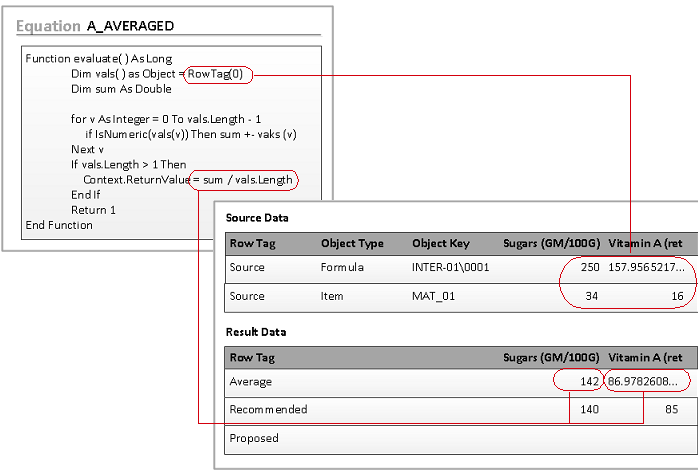The height and width of the screenshot is (476, 698).
Task: Select the Proposed row in Result Data
Action: 254,438
